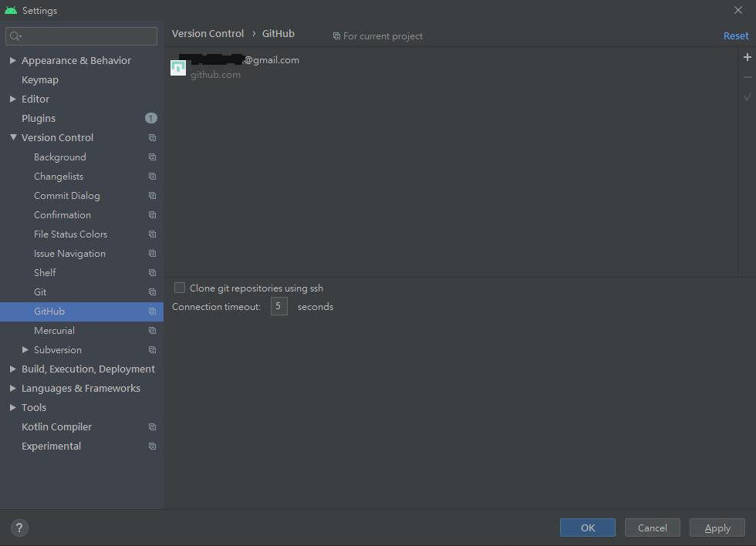
Task: Click the For current project icon
Action: pyautogui.click(x=336, y=36)
